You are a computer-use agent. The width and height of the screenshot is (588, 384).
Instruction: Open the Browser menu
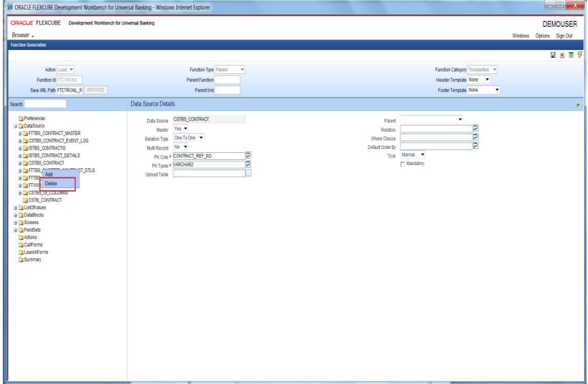[22, 35]
